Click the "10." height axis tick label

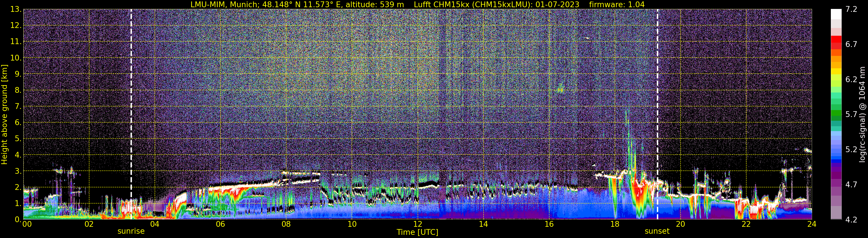coord(16,58)
